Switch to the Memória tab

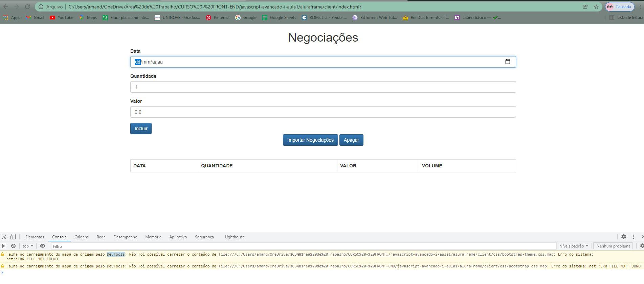tap(153, 237)
